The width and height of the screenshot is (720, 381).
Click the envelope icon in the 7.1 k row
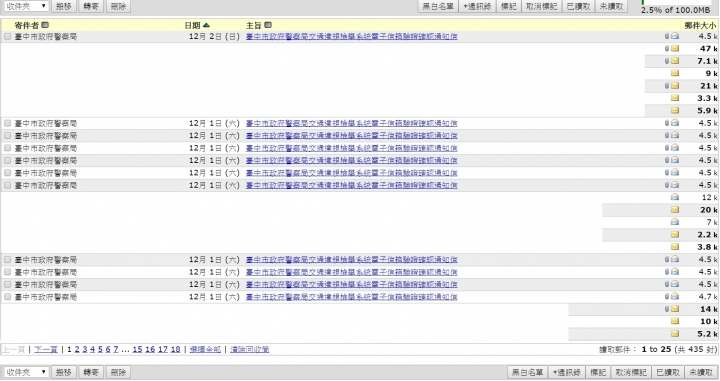point(675,61)
